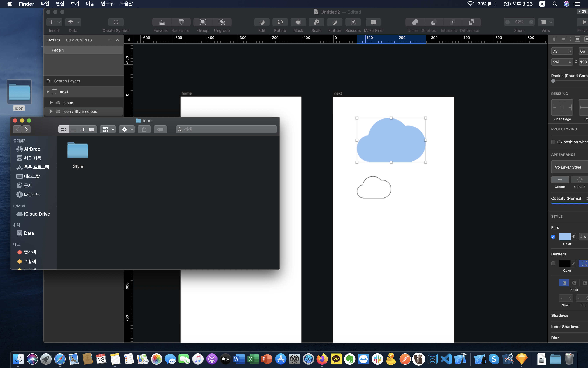Viewport: 588px width, 368px height.
Task: Zoom in with the plus button
Action: pos(531,22)
